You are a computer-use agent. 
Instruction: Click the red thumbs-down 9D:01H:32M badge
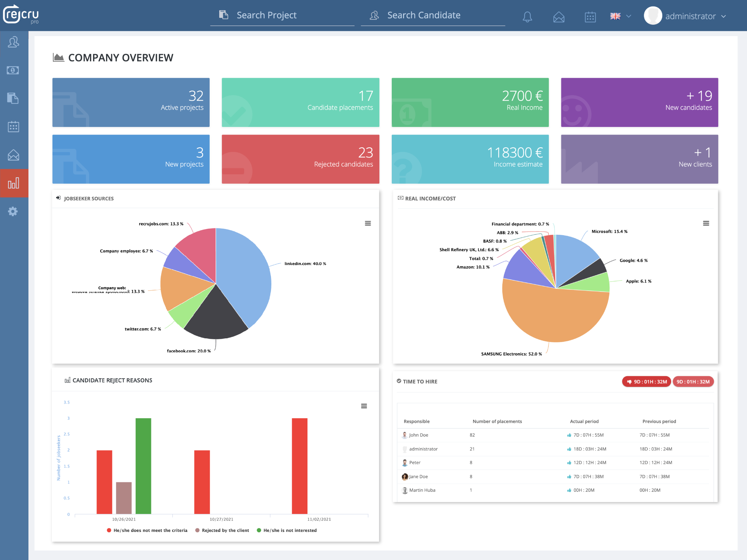[x=646, y=382]
